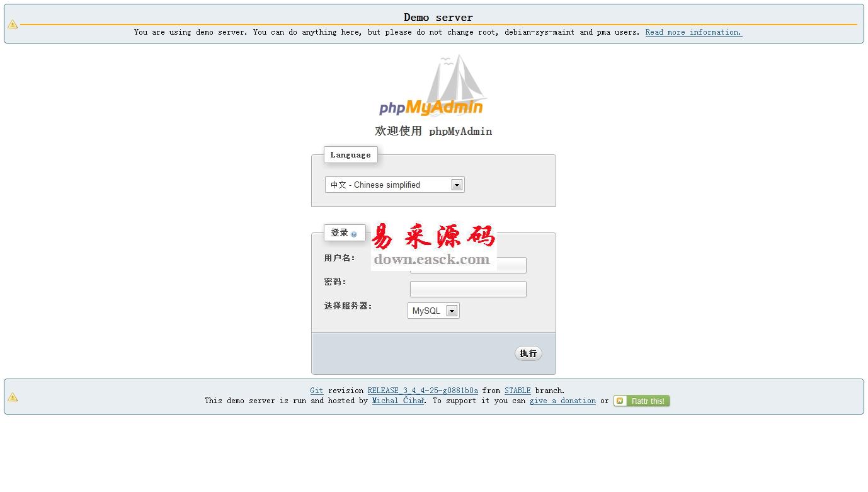Image resolution: width=868 pixels, height=492 pixels.
Task: Click the warning icon in the footer notice
Action: coord(13,397)
